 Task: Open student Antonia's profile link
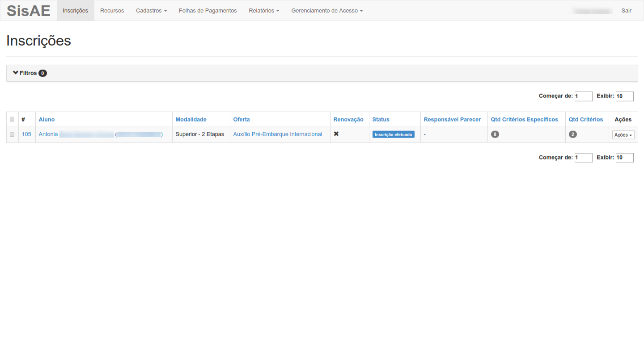[x=101, y=134]
